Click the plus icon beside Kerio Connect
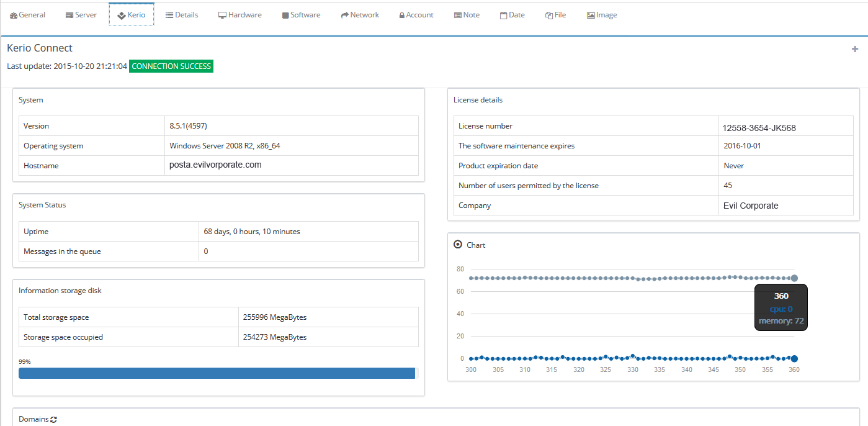The width and height of the screenshot is (868, 426). point(855,49)
